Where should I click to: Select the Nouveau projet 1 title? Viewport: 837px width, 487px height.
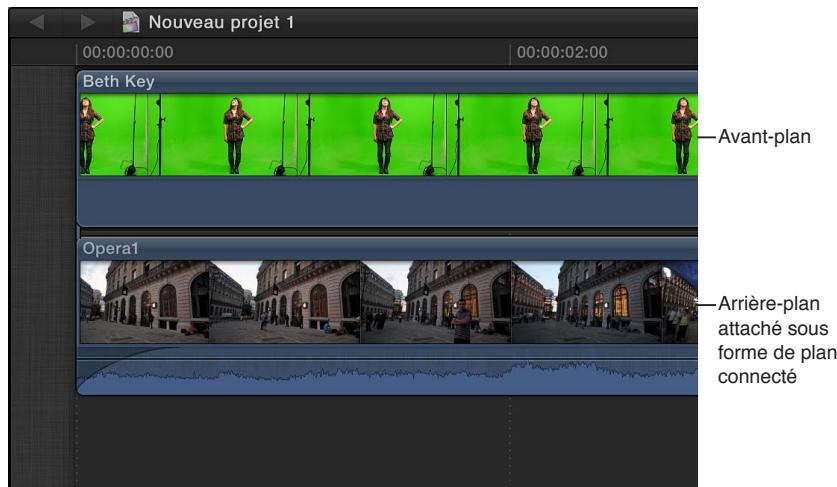[221, 22]
